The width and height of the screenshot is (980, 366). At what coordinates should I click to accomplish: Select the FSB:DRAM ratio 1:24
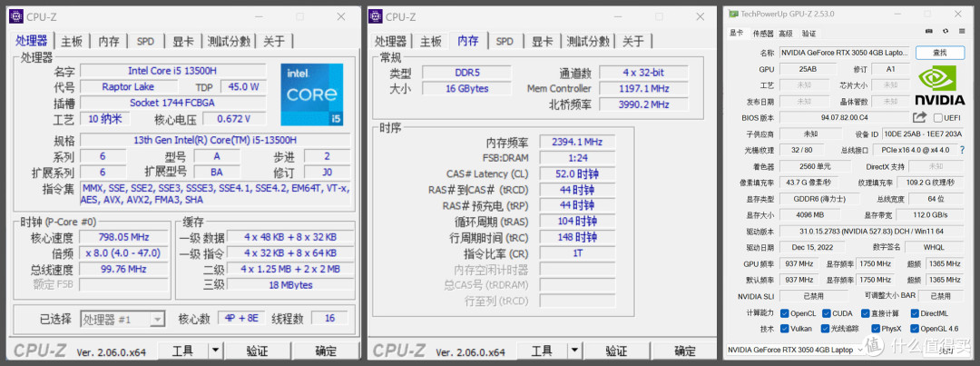point(576,158)
